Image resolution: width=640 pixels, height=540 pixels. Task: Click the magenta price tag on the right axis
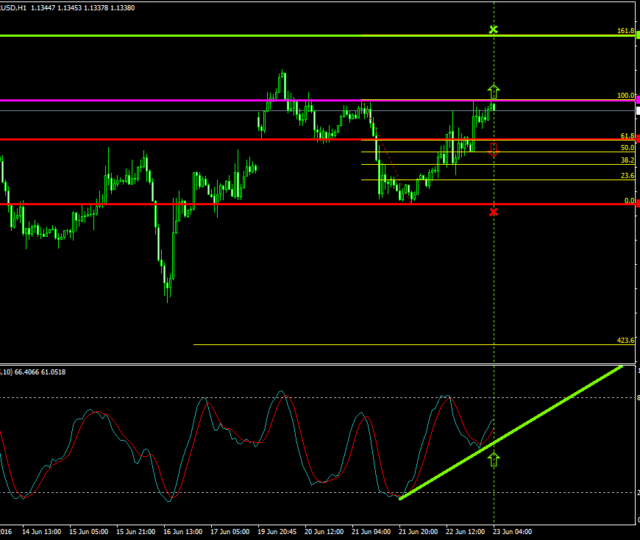tap(636, 100)
